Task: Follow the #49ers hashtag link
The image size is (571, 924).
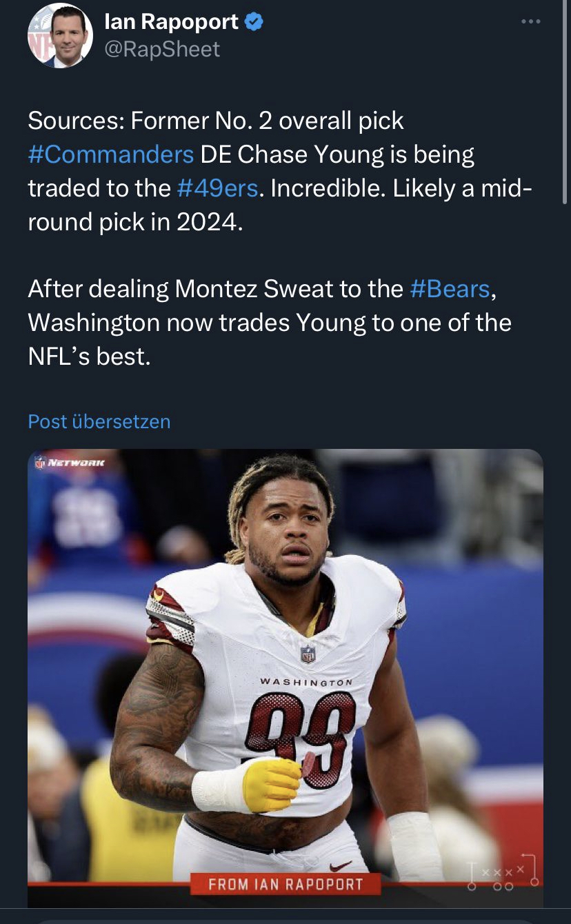Action: (219, 188)
